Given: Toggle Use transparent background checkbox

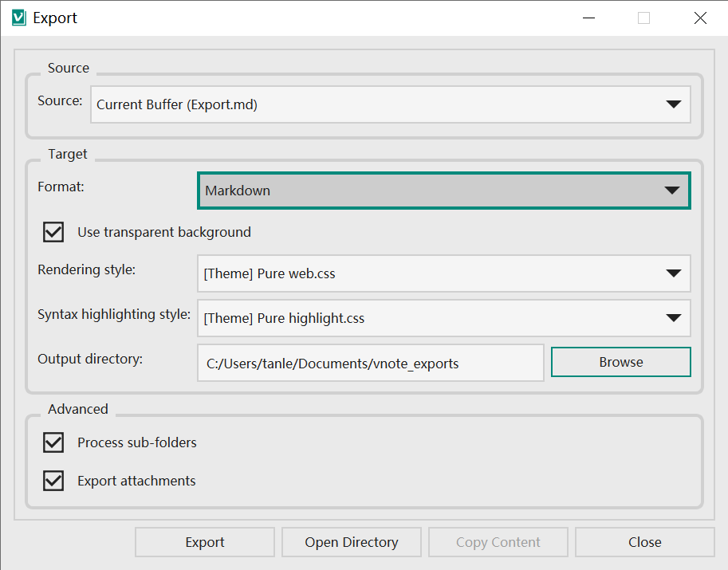Looking at the screenshot, I should 53,232.
